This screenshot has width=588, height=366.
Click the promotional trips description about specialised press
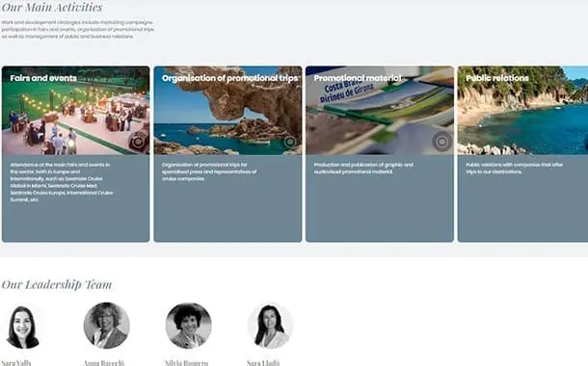pos(209,171)
